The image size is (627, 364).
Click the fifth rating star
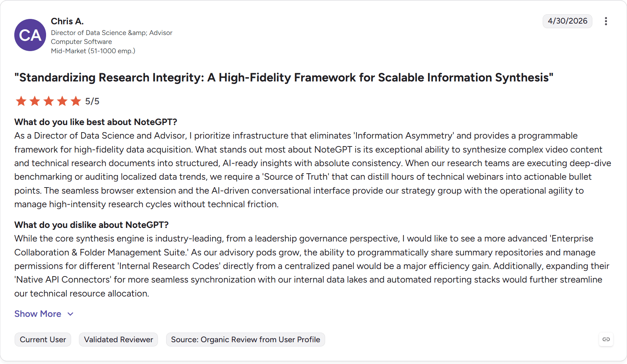point(76,101)
